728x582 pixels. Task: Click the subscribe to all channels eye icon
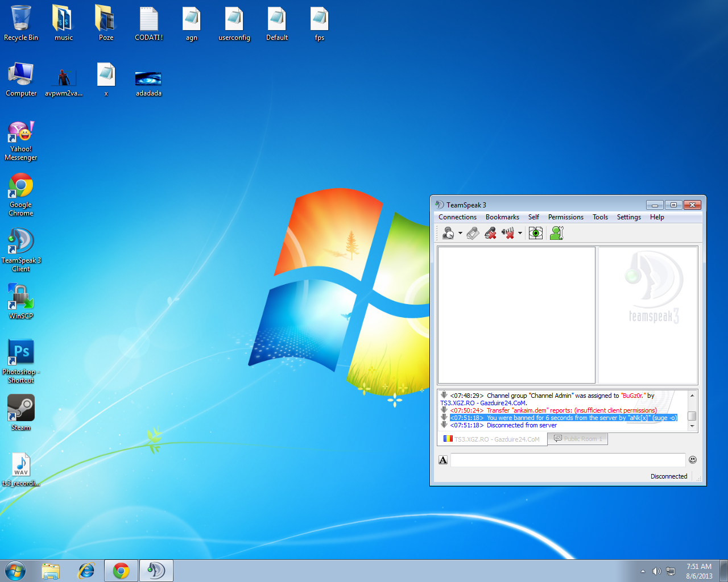(x=535, y=233)
